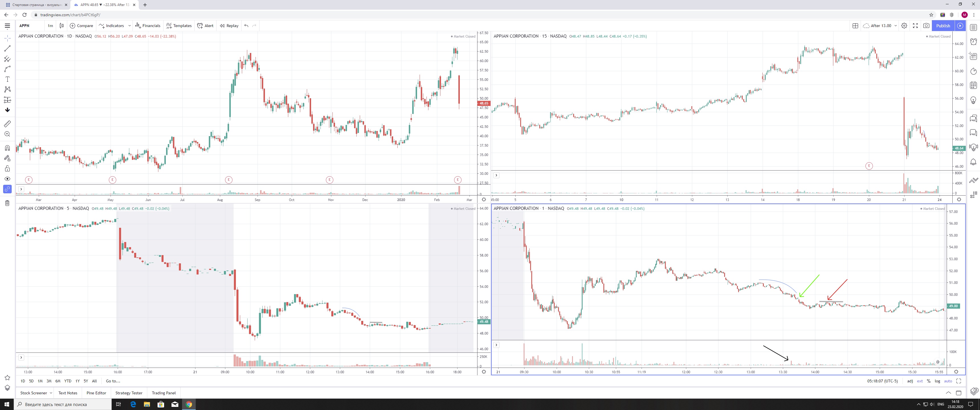Take a chart snapshot with the camera icon
The width and height of the screenshot is (980, 410).
tap(926, 25)
